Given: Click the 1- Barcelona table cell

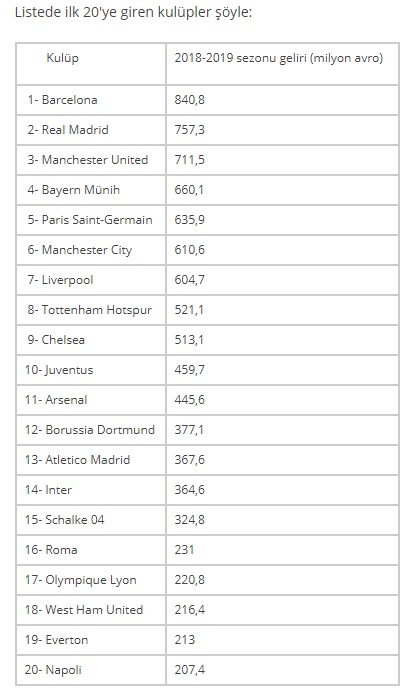Looking at the screenshot, I should 91,100.
